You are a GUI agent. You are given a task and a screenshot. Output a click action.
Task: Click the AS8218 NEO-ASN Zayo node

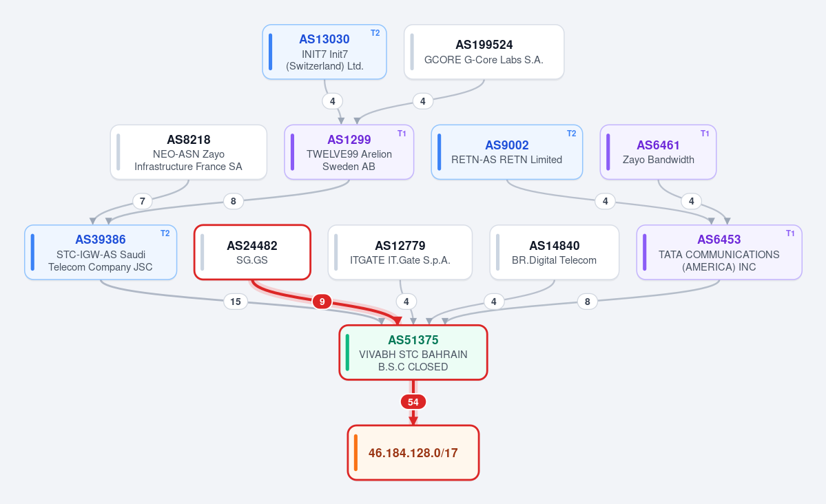(x=189, y=152)
